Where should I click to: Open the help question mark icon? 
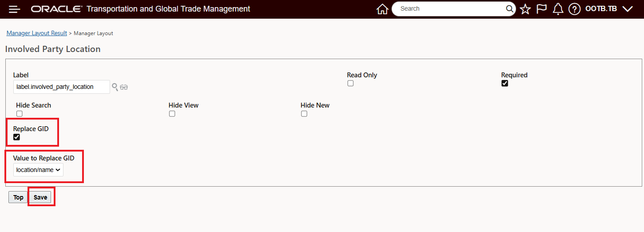[574, 9]
